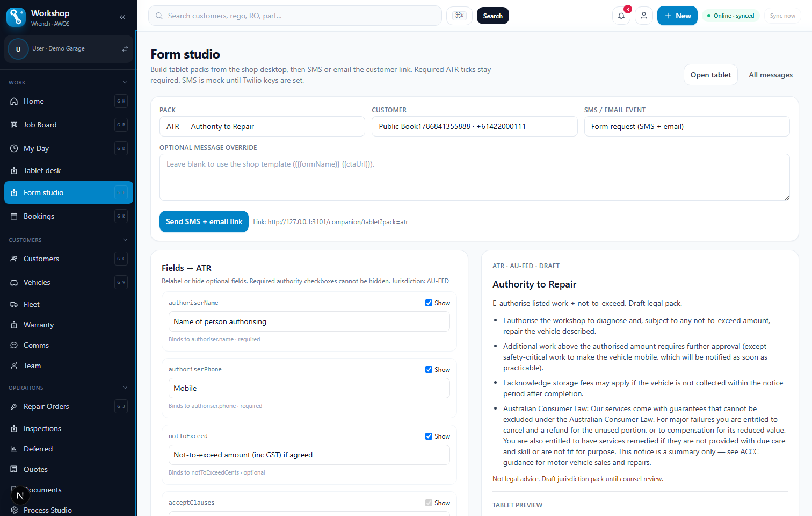812x516 pixels.
Task: Open Tablet desk menu item
Action: [69, 170]
